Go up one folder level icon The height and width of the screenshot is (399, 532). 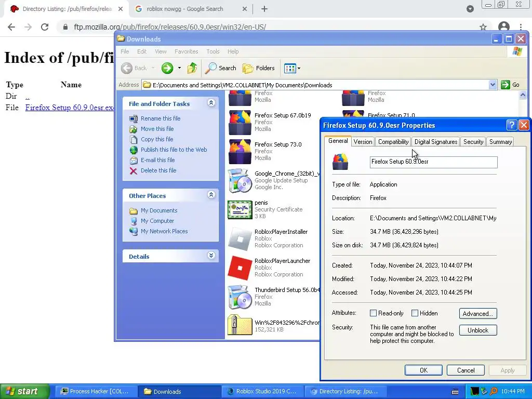pos(192,68)
